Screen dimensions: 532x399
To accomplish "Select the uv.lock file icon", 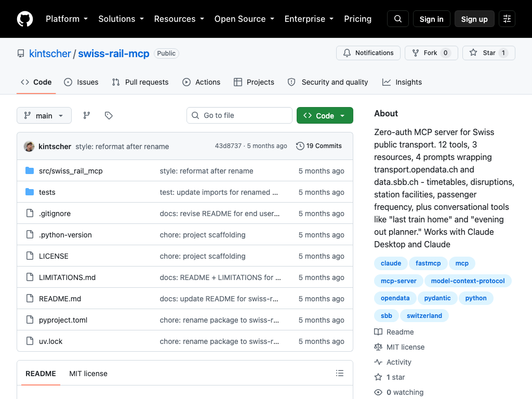I will point(30,341).
